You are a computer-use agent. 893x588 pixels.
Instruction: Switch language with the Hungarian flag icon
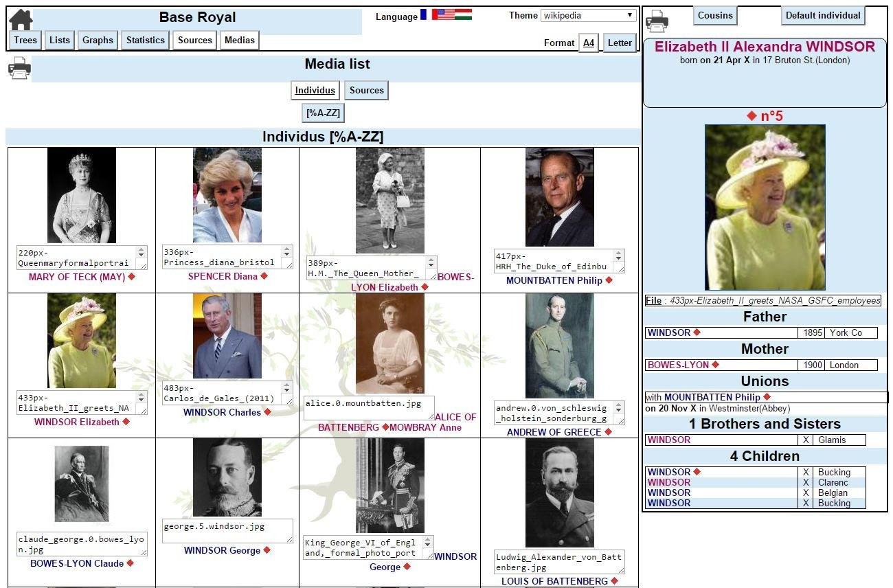463,14
